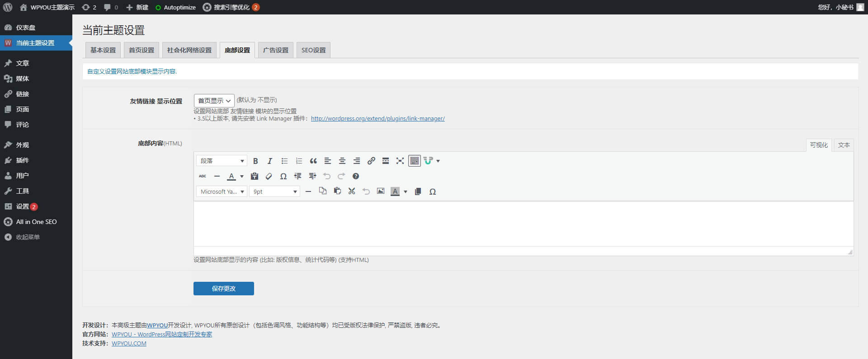The width and height of the screenshot is (868, 359).
Task: Click the resize grip of the editor
Action: pyautogui.click(x=850, y=252)
